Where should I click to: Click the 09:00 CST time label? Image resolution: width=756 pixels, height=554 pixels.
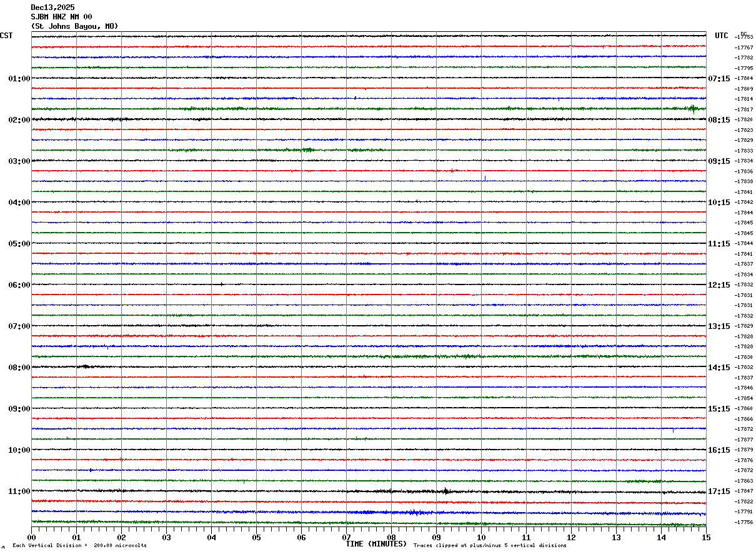19,409
